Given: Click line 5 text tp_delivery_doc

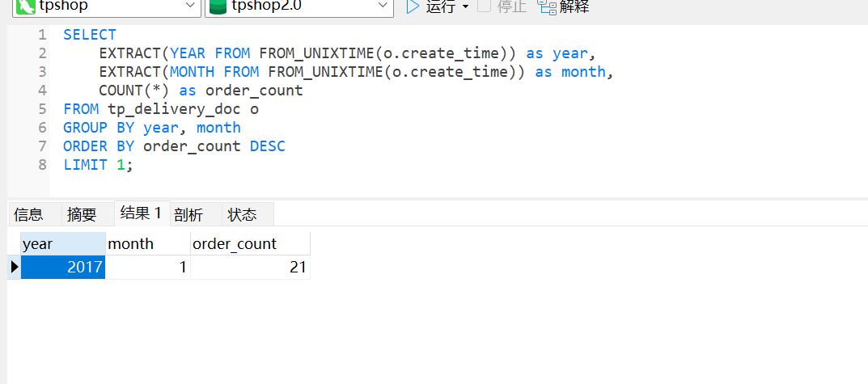Looking at the screenshot, I should pos(175,109).
